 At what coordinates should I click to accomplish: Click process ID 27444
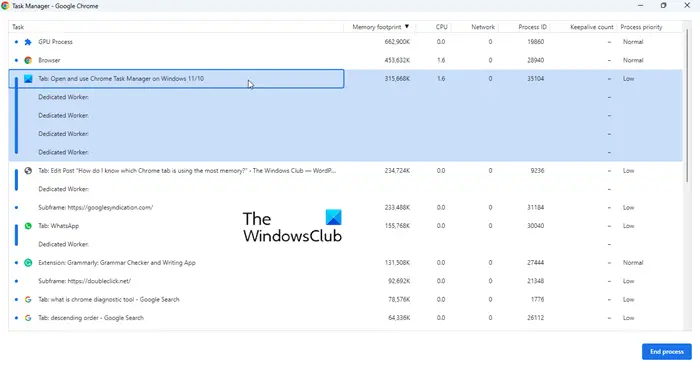pyautogui.click(x=535, y=263)
